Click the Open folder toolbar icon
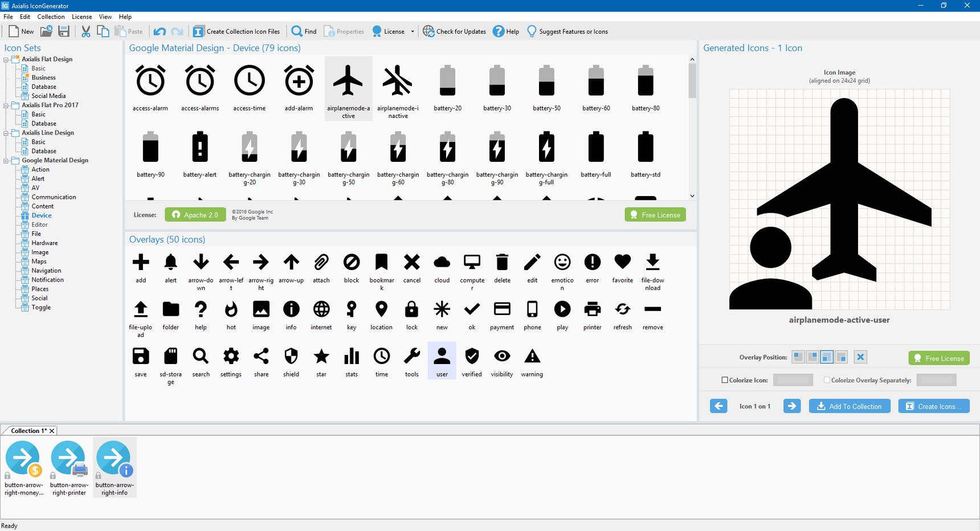 tap(46, 31)
